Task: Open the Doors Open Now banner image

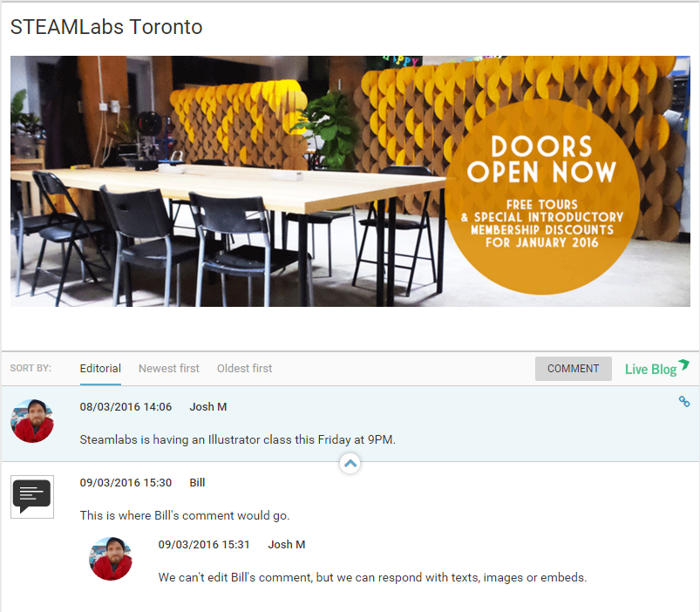Action: (350, 180)
